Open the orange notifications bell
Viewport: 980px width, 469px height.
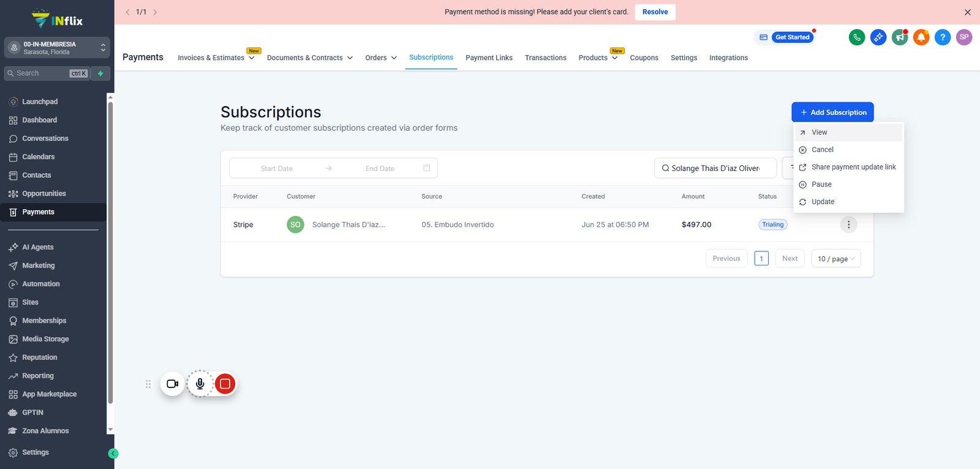[921, 37]
